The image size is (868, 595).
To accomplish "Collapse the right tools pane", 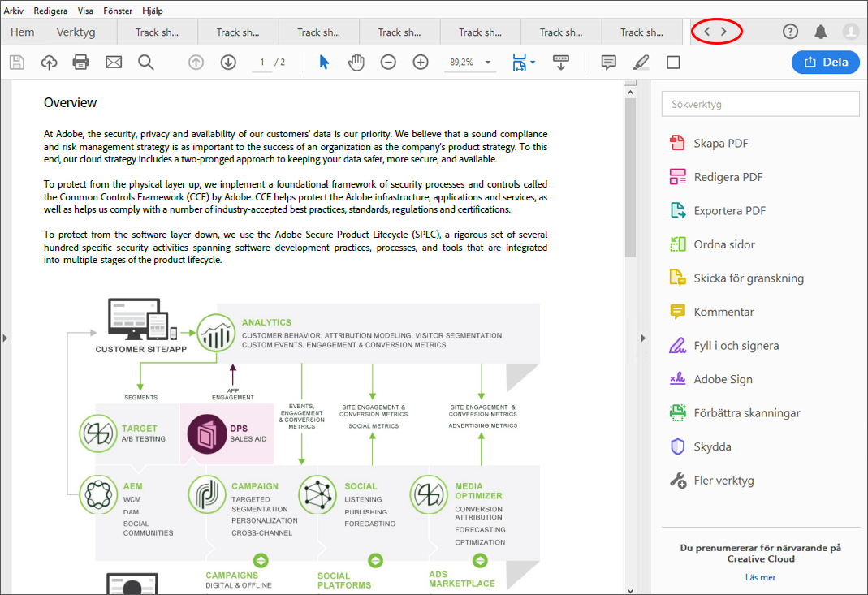I will point(643,338).
